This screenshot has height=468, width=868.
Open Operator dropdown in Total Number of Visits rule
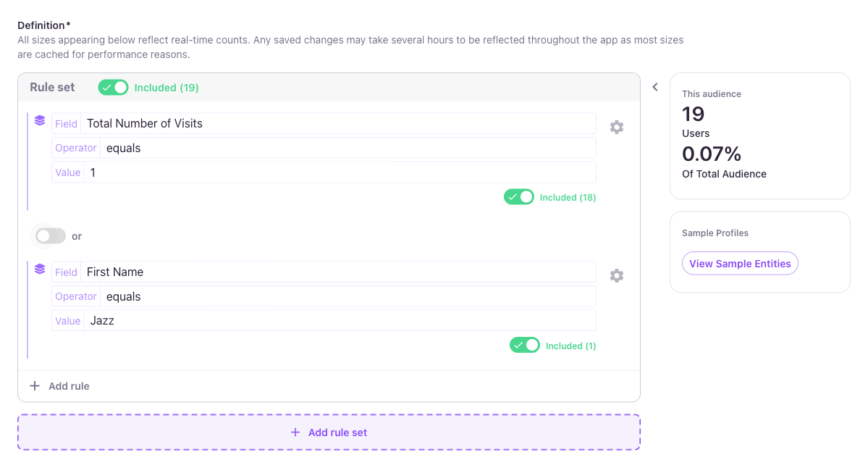324,148
